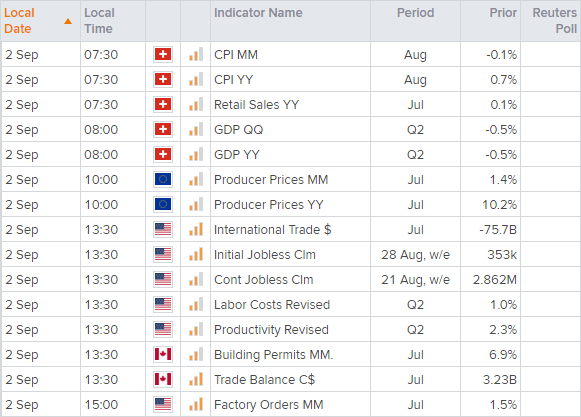Open the Retail Sales YY indicator
This screenshot has height=417, width=581.
pos(256,105)
